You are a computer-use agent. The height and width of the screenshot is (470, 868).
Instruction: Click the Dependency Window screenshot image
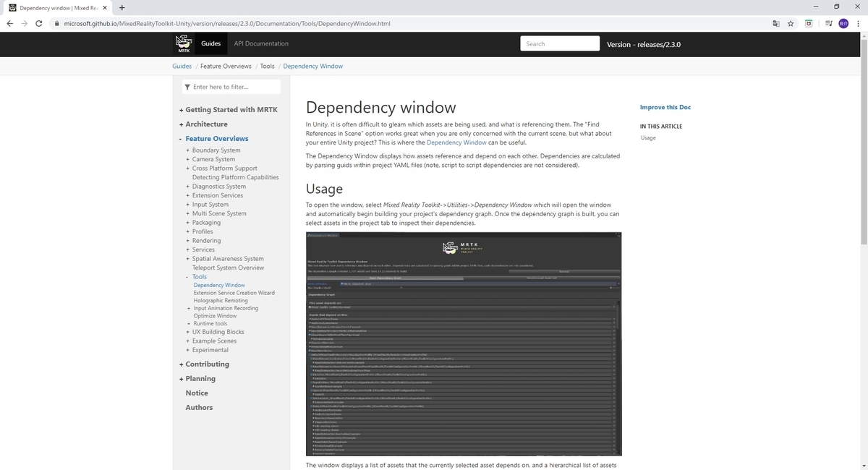(464, 344)
